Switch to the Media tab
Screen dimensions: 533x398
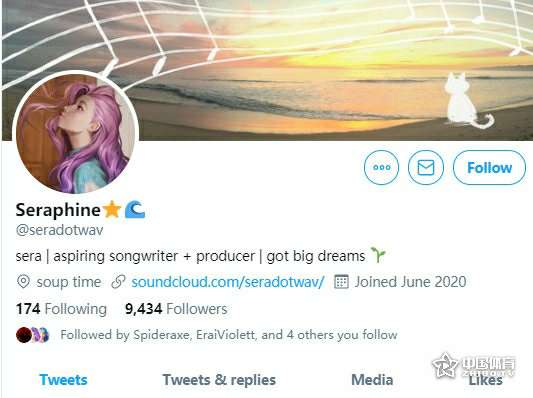coord(372,380)
